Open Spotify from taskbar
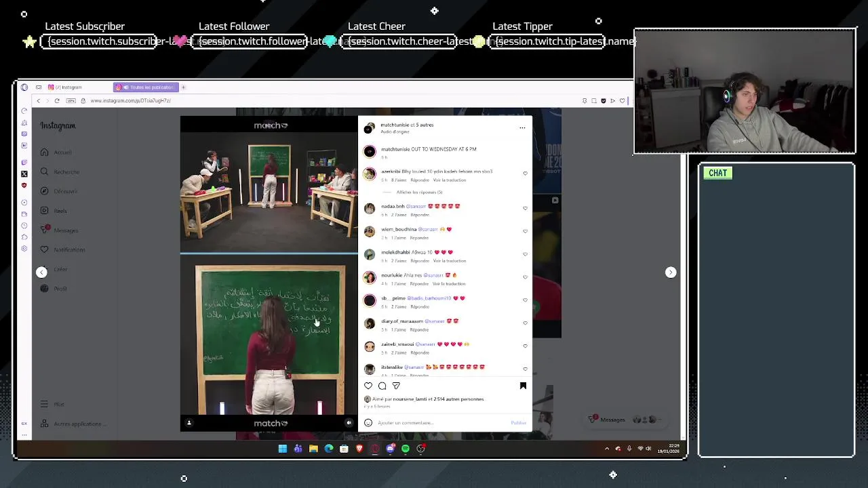The width and height of the screenshot is (868, 488). point(406,449)
